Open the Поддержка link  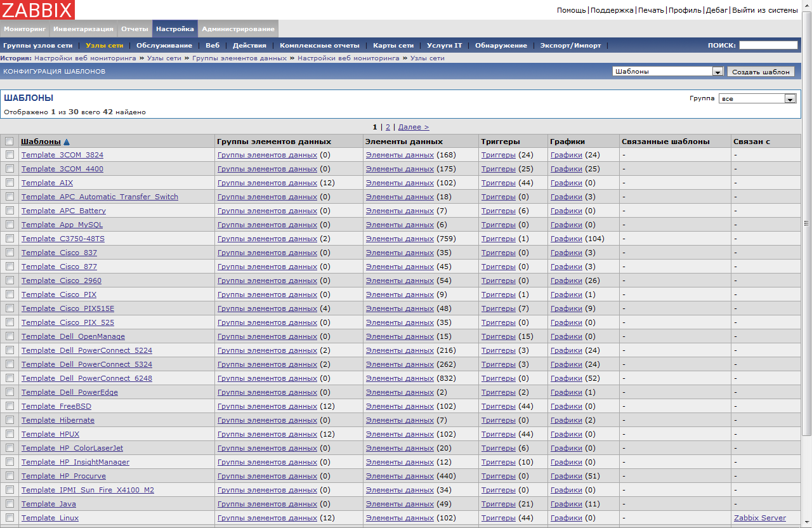point(612,10)
